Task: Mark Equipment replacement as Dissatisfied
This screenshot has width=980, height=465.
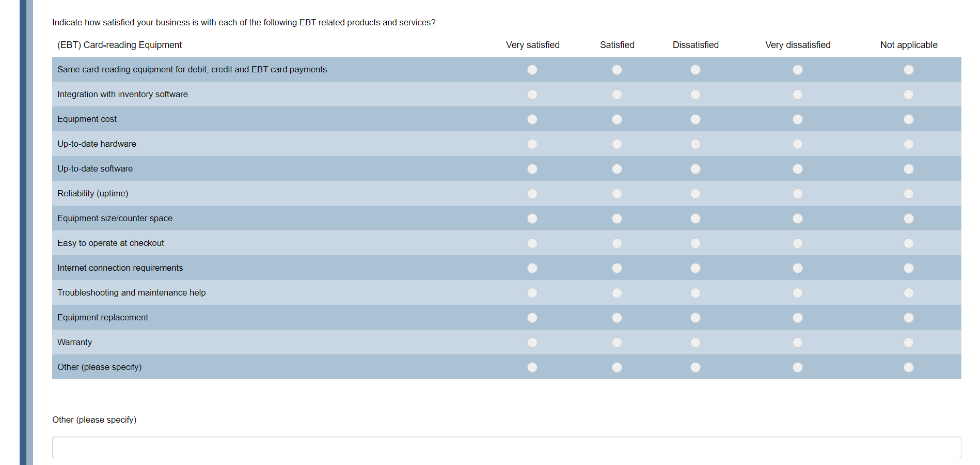Action: coord(696,318)
